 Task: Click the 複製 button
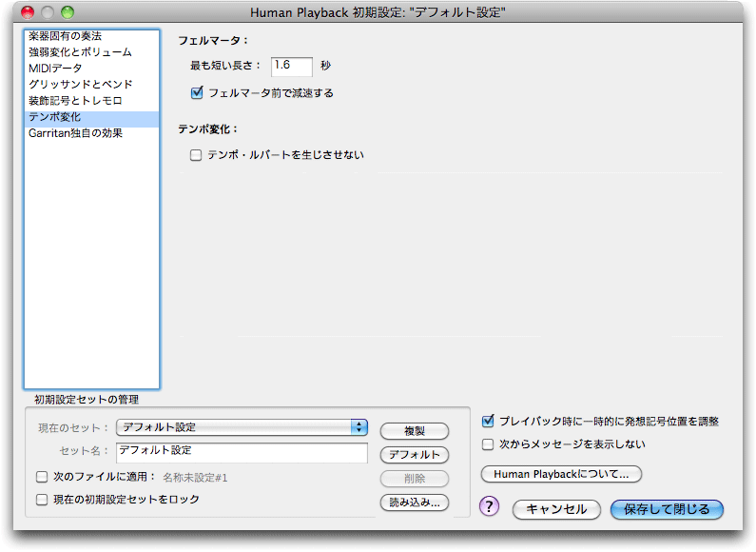[415, 431]
